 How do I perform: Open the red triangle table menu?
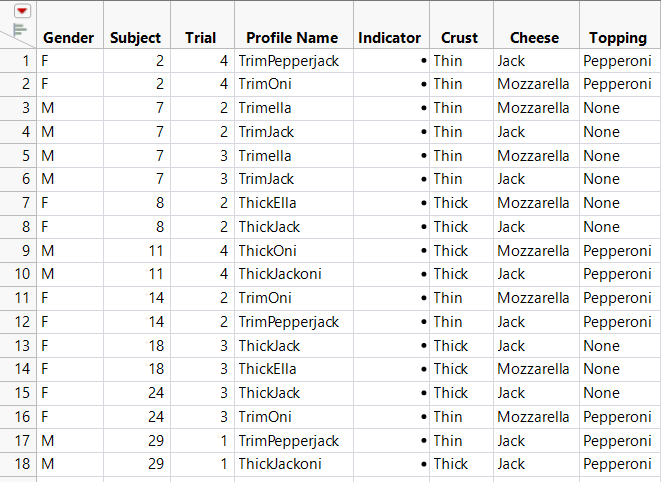[22, 11]
